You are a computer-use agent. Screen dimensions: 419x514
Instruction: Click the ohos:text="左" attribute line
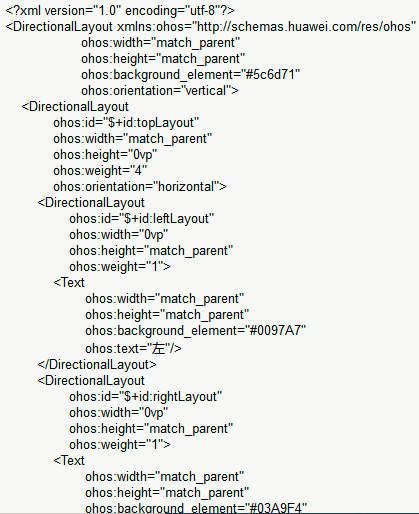click(x=133, y=349)
